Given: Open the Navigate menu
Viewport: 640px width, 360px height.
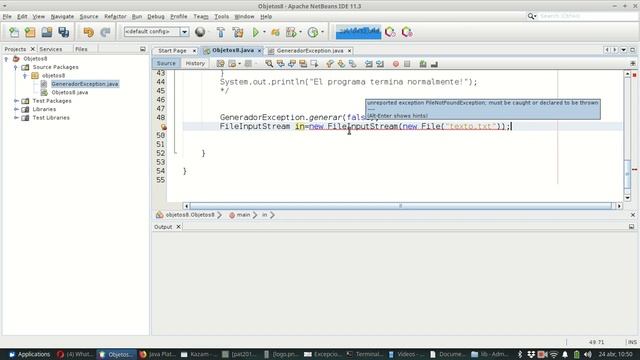Looking at the screenshot, I should (62, 16).
